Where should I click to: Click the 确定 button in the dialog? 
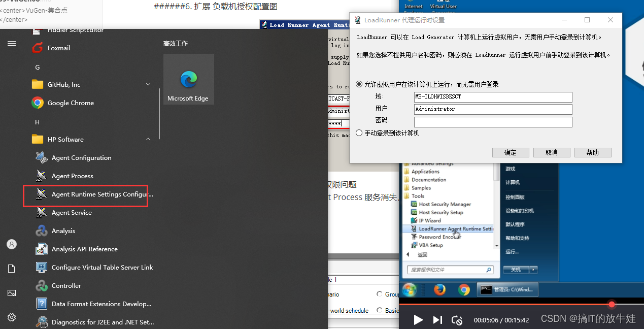click(x=511, y=152)
